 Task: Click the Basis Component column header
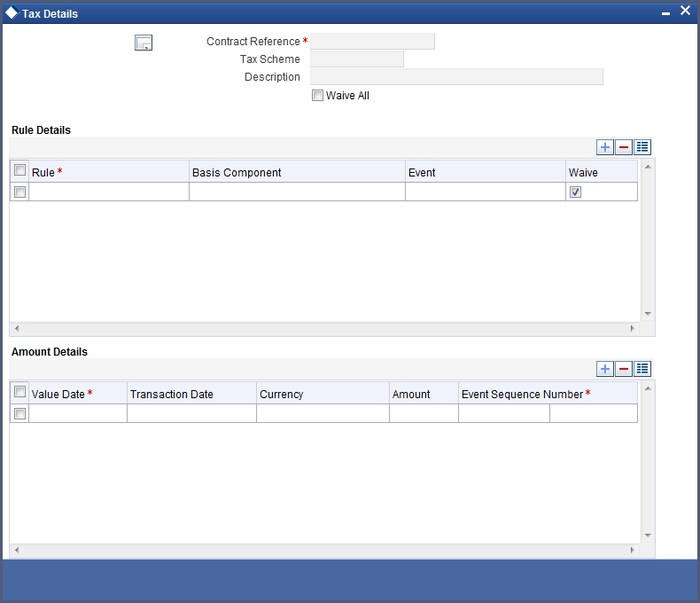click(x=297, y=172)
